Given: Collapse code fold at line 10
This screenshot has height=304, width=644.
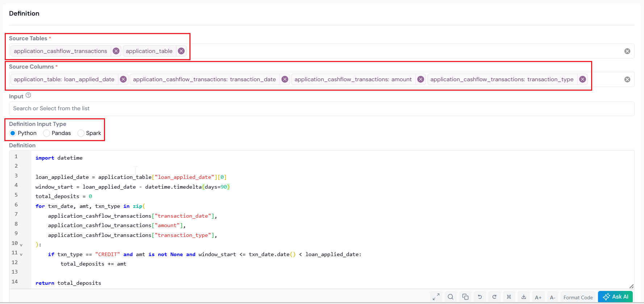Looking at the screenshot, I should (21, 245).
